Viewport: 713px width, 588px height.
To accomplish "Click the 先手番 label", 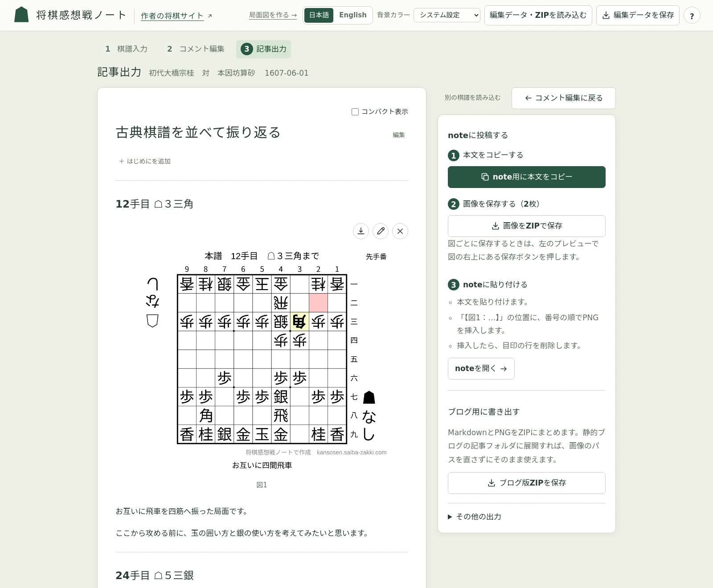I will pyautogui.click(x=376, y=257).
